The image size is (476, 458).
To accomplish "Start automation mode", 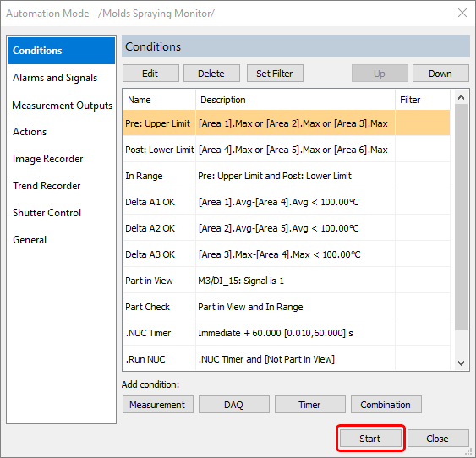I will click(x=370, y=439).
